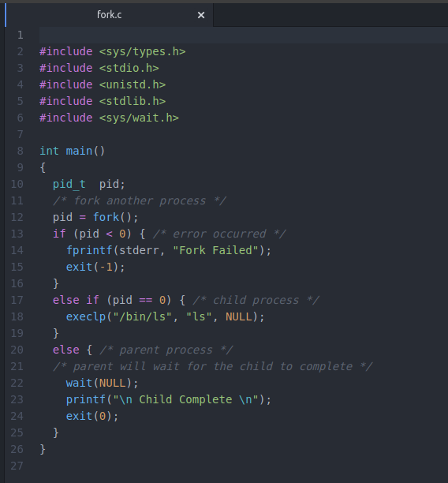The height and width of the screenshot is (483, 448).
Task: Click the 'execlp' function call
Action: coord(86,317)
